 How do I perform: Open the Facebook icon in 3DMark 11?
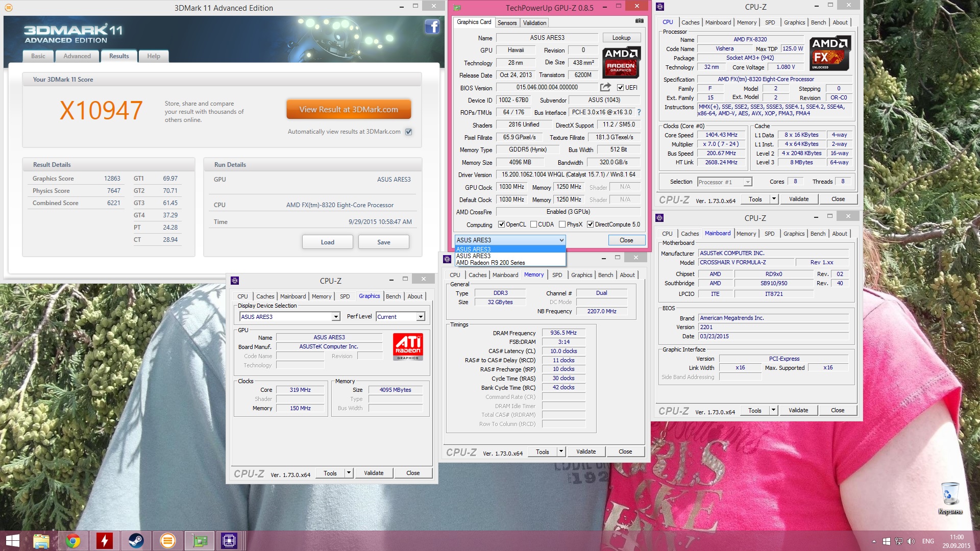point(432,27)
